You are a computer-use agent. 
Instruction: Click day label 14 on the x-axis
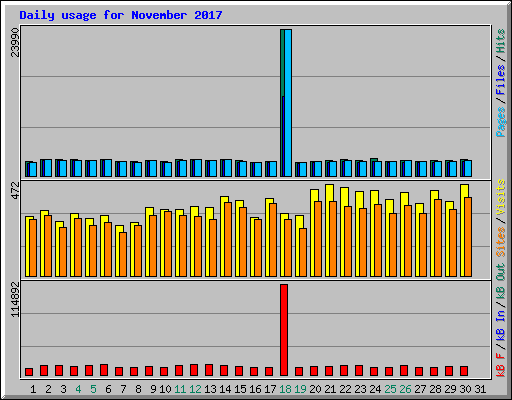225,389
